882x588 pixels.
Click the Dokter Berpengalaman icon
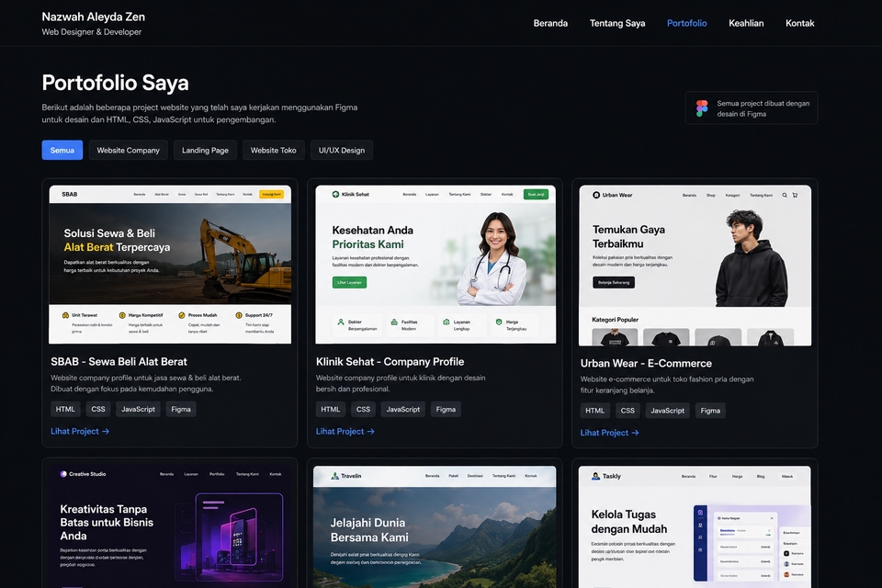pos(340,322)
